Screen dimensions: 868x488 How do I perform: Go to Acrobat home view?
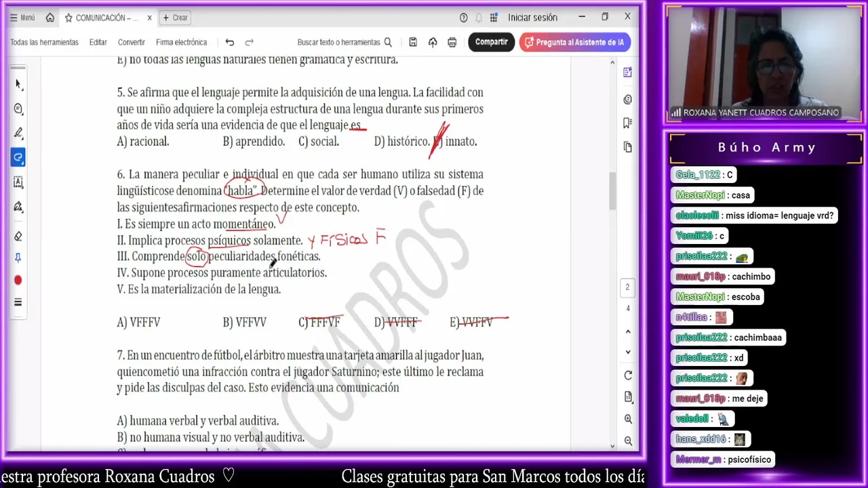(x=50, y=18)
